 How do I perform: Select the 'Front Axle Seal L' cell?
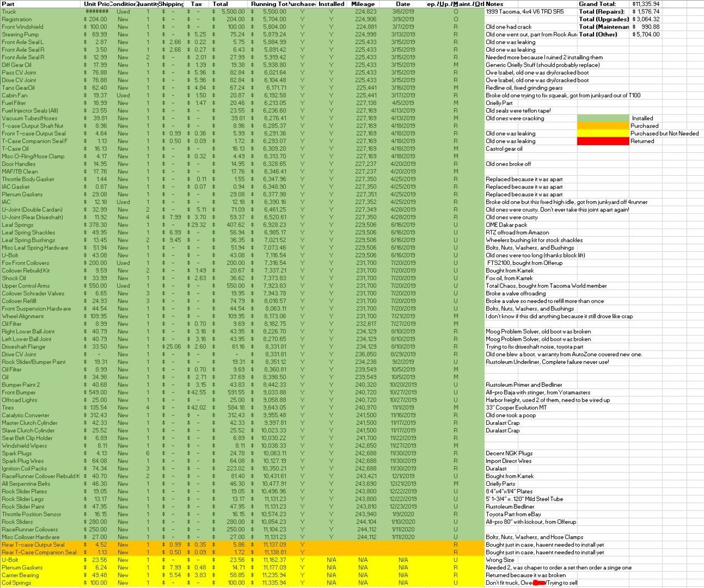pos(41,42)
